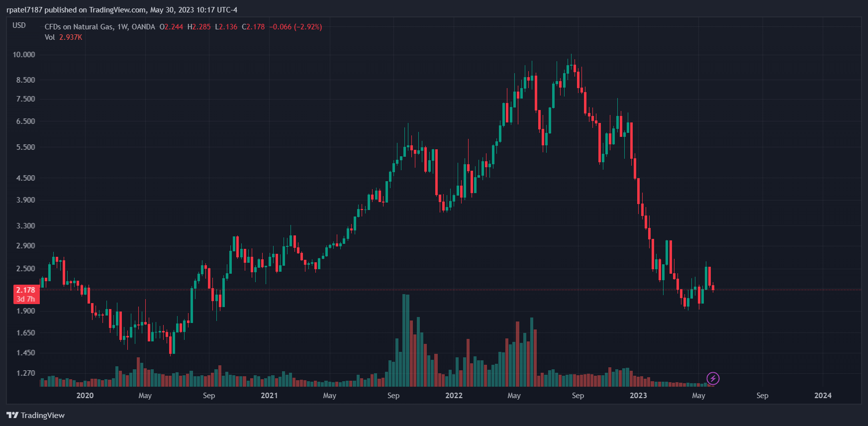This screenshot has height=426, width=868.
Task: Click the 10.000 price axis label
Action: click(x=24, y=55)
